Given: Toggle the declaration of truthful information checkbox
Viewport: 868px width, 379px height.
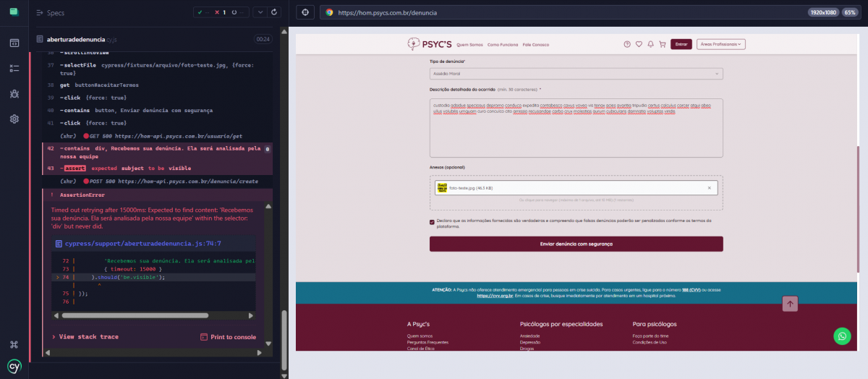Looking at the screenshot, I should pos(433,221).
